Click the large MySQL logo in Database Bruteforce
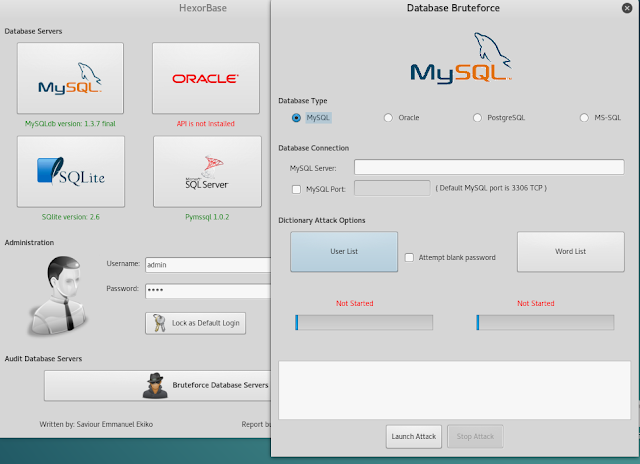 [461, 58]
